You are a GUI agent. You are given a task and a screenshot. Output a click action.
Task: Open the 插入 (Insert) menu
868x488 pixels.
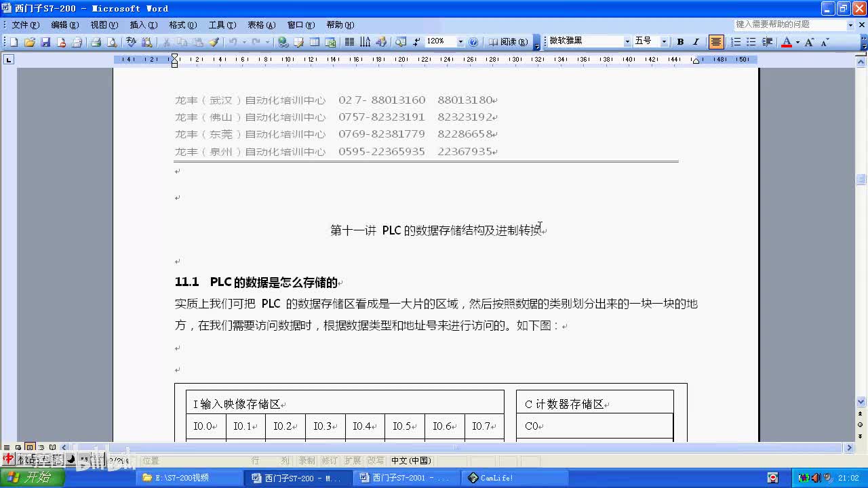(x=143, y=24)
